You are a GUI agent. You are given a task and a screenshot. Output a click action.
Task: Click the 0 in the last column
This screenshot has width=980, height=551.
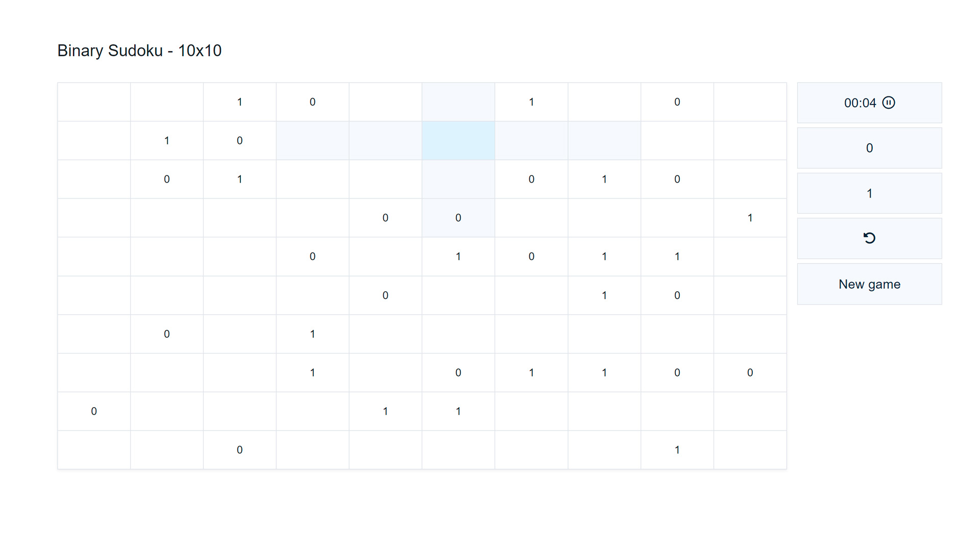pyautogui.click(x=750, y=372)
